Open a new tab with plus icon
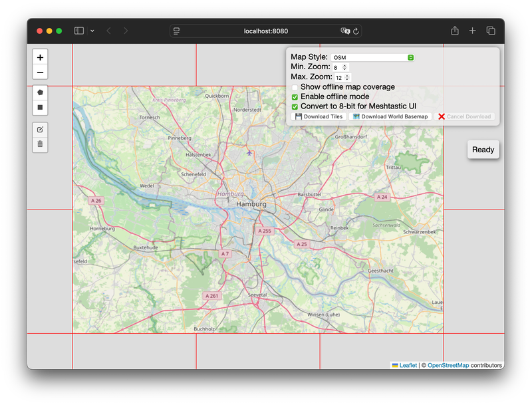Viewport: 532px width, 405px height. 473,31
